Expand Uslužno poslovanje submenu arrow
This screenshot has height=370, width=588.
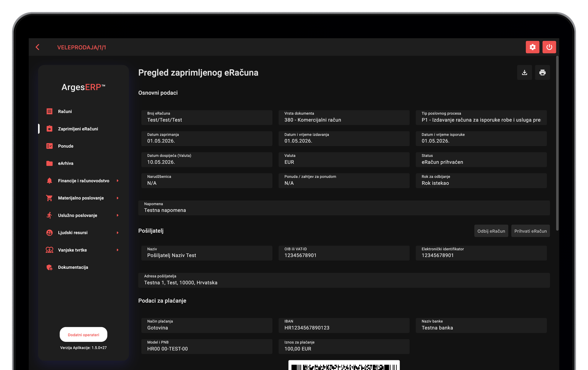click(118, 215)
